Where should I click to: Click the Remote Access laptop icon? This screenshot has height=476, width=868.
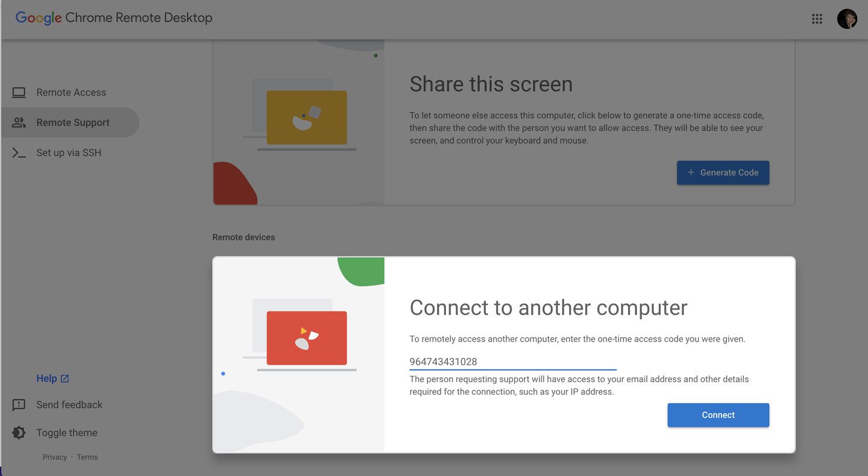[x=19, y=92]
